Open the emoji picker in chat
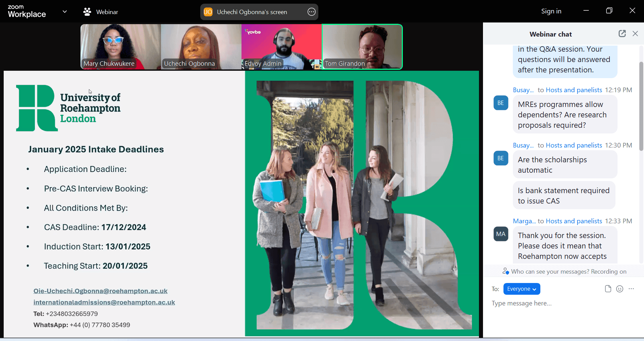 coord(620,289)
